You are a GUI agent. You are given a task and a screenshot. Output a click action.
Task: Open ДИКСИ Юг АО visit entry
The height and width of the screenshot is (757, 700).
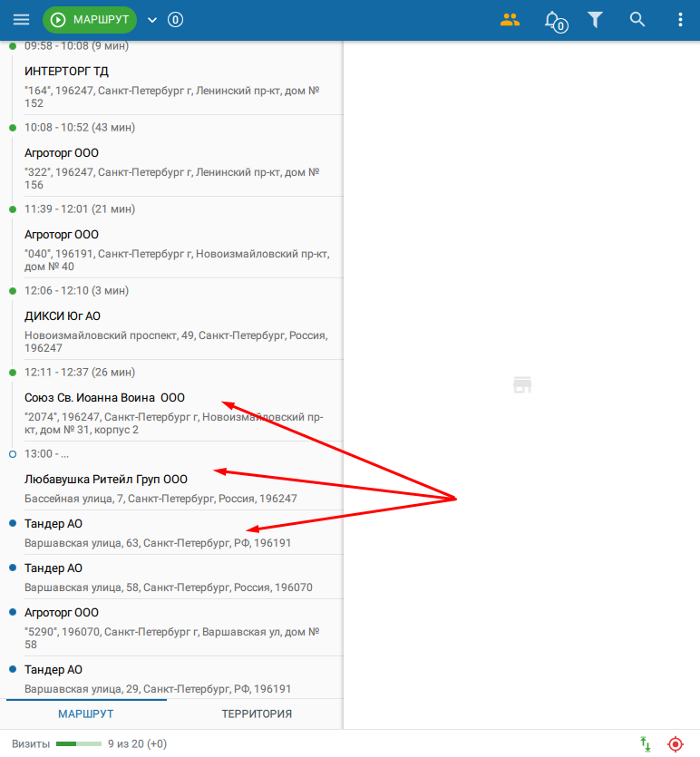183,332
